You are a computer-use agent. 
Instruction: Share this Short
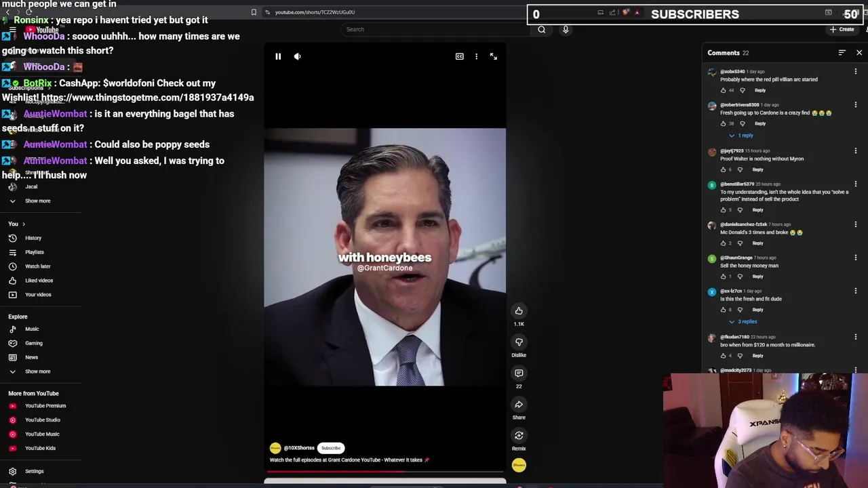point(519,404)
